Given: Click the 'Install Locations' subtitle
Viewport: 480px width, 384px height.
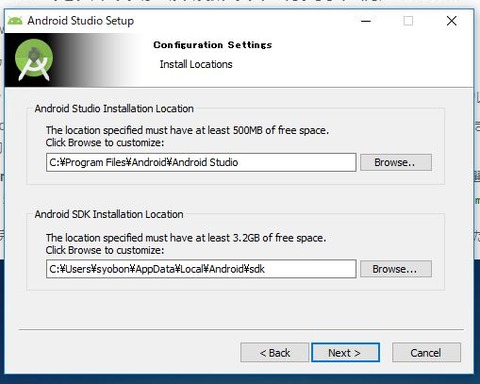Looking at the screenshot, I should [x=196, y=64].
